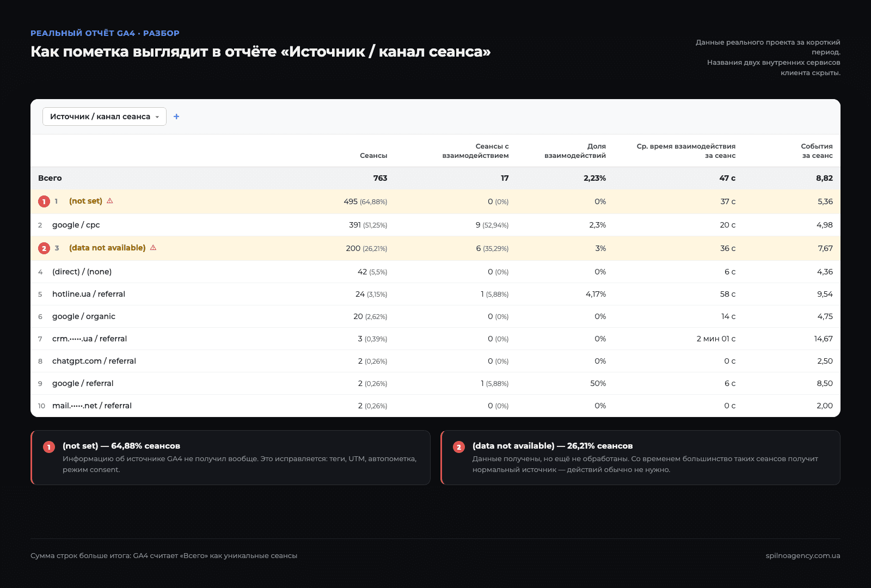Select the (not set) row label
Viewport: 871px width, 588px height.
pyautogui.click(x=85, y=201)
